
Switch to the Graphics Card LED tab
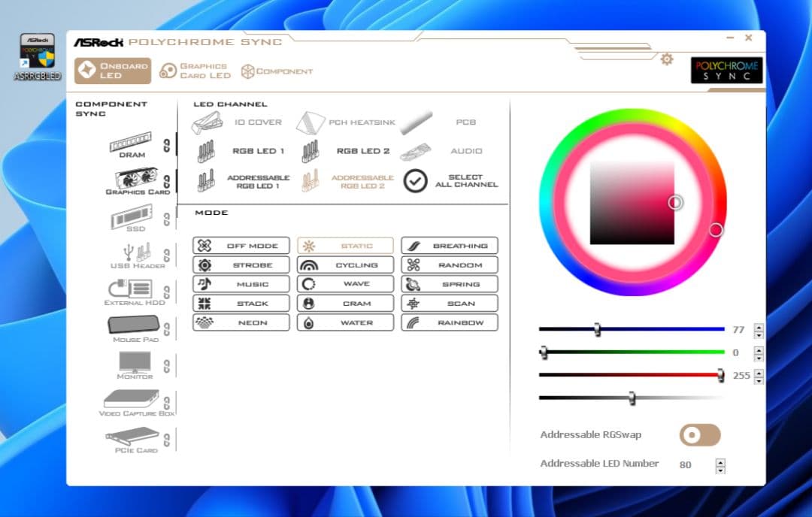[195, 71]
